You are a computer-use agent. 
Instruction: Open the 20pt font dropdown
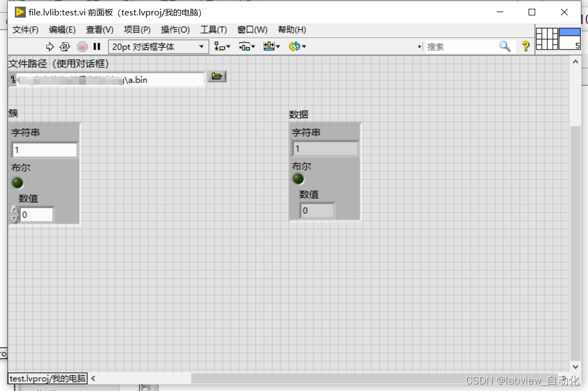pos(158,47)
